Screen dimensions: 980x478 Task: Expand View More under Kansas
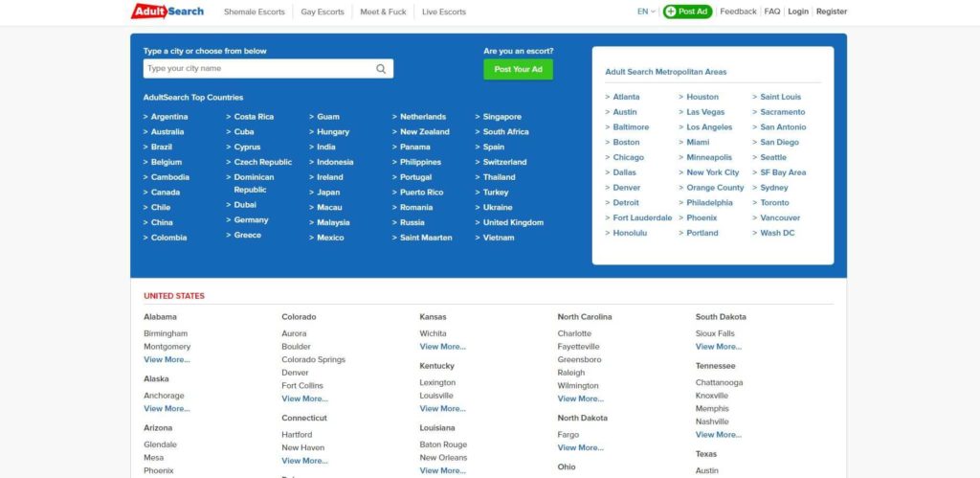[x=442, y=347]
